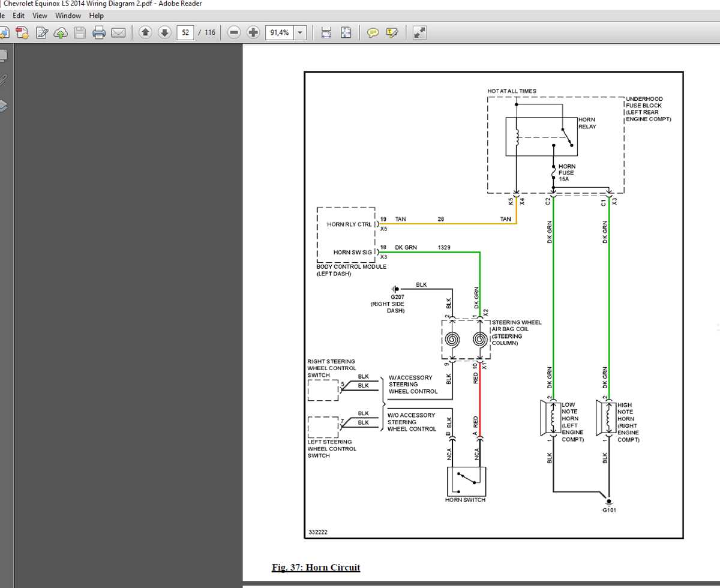
Task: Go to next page with down arrow
Action: [164, 32]
